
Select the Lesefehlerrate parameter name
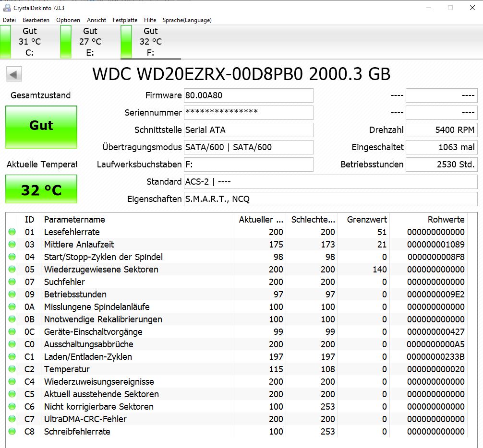(x=72, y=232)
